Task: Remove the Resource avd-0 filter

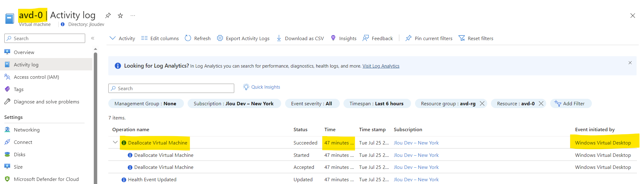Action: (x=541, y=103)
